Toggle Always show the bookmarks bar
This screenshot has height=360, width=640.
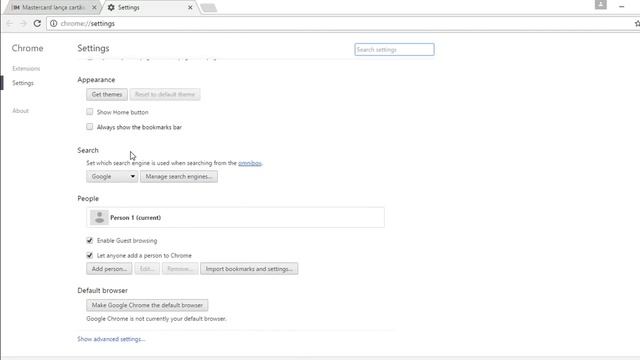[x=89, y=127]
